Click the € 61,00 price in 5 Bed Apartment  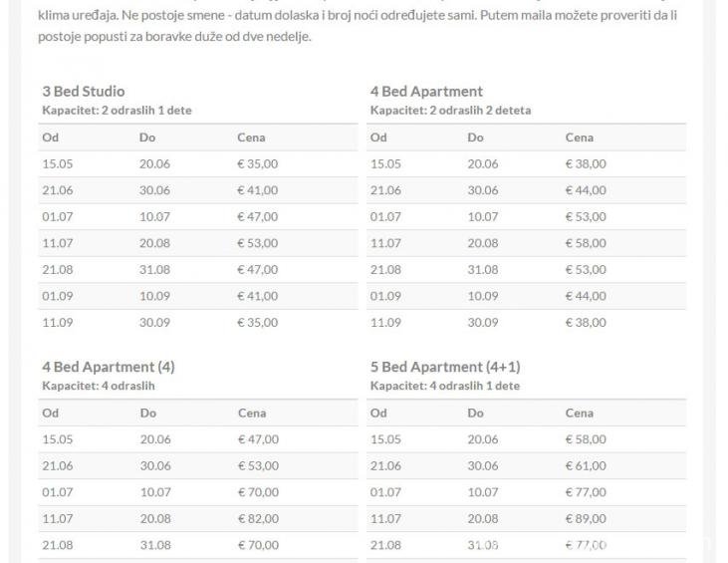[586, 465]
